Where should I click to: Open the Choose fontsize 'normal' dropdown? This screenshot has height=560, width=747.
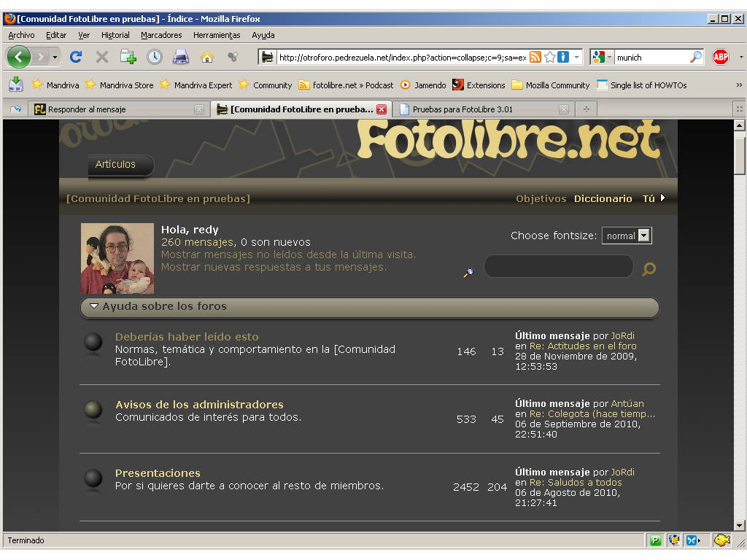pyautogui.click(x=627, y=236)
